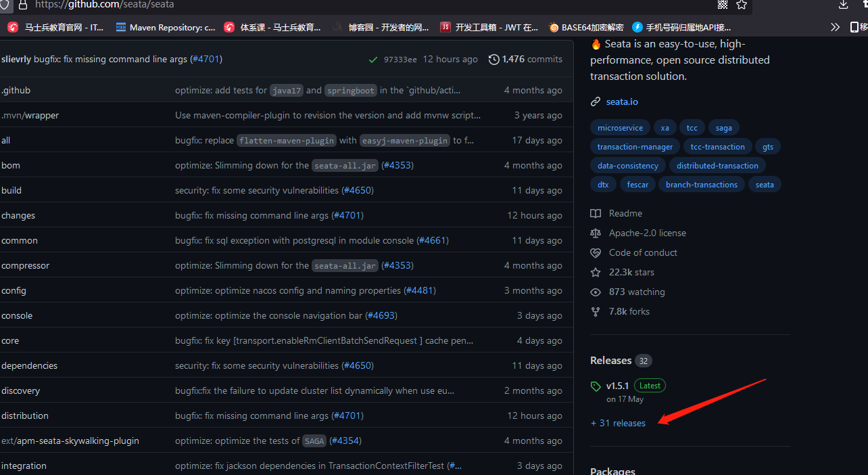Click the forks icon

click(x=596, y=311)
